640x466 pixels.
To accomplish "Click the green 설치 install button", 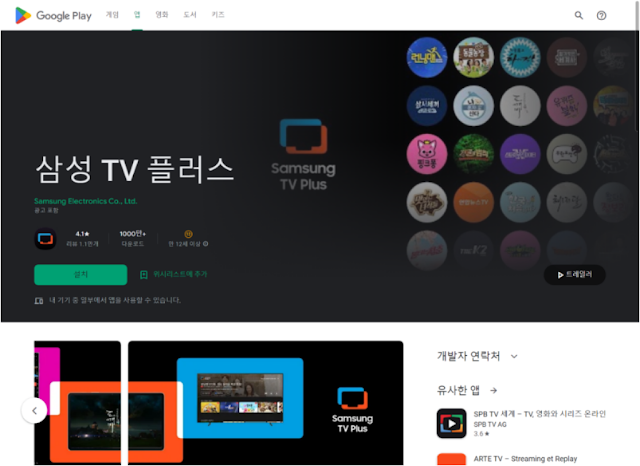I will click(80, 274).
